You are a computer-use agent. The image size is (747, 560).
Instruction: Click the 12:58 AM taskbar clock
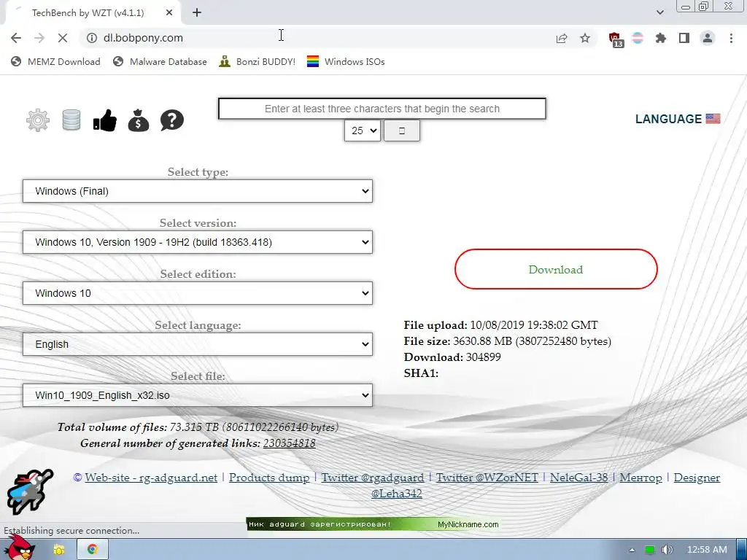707,550
